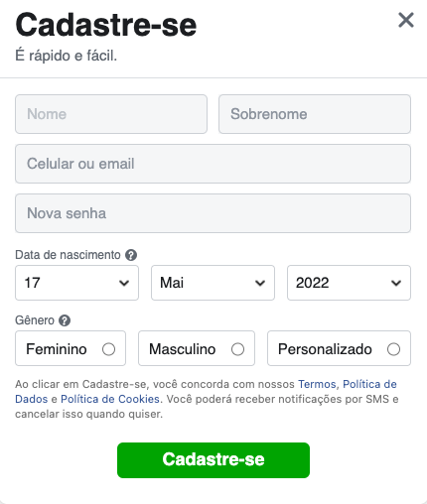Screen dimensions: 427x504
Task: Click the help icon next to Gênero
Action: tap(65, 320)
